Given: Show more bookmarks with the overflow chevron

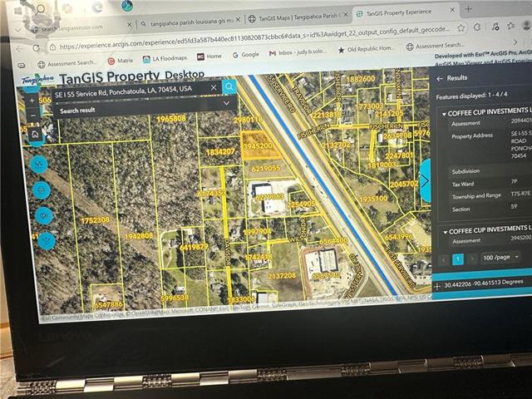Looking at the screenshot, I should tap(515, 42).
